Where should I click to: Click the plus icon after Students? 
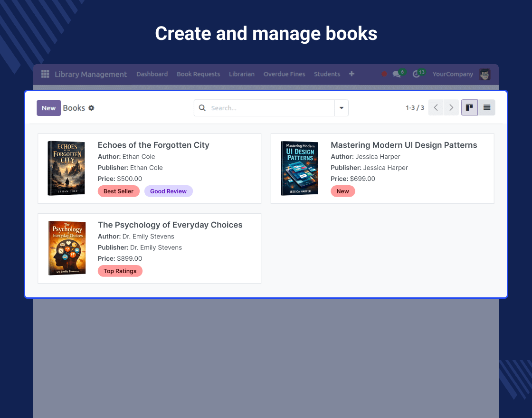pyautogui.click(x=351, y=74)
